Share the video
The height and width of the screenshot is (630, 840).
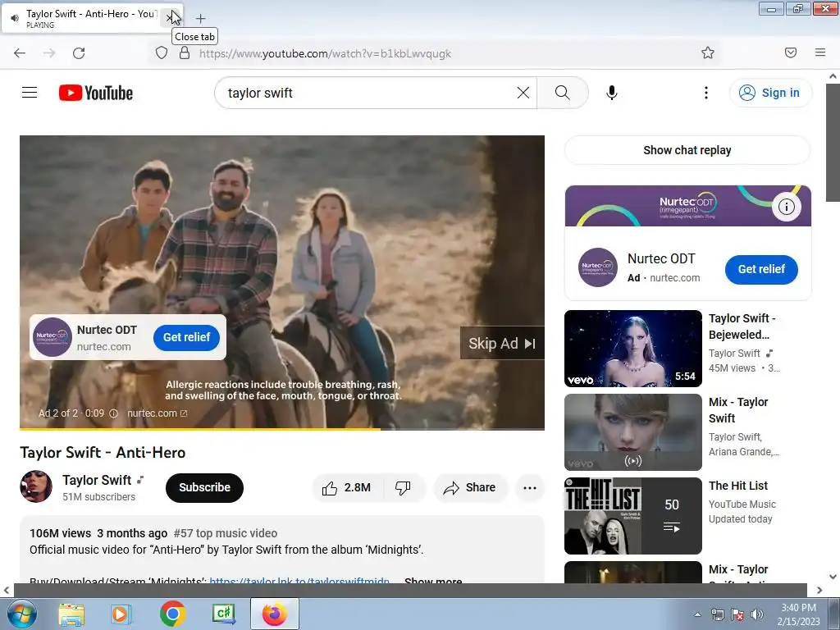coord(469,487)
